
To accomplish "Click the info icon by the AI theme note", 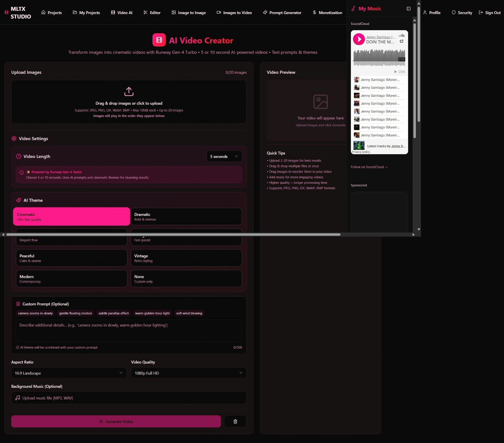I will tap(18, 347).
